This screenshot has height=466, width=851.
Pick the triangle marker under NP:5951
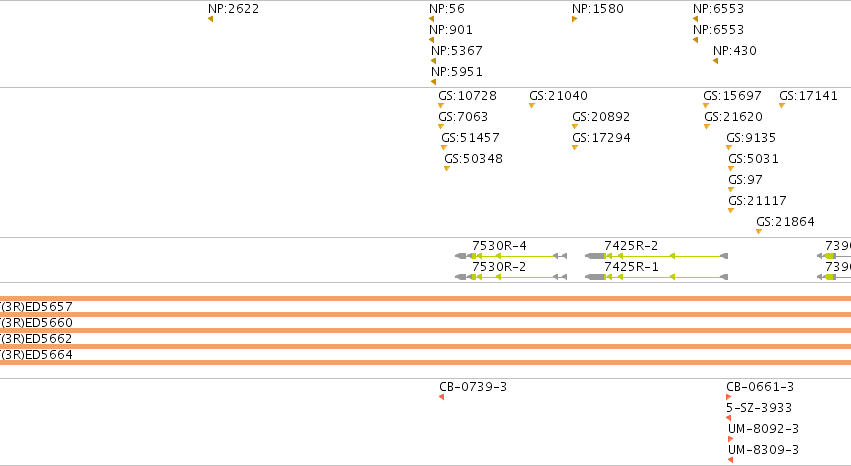pyautogui.click(x=434, y=82)
